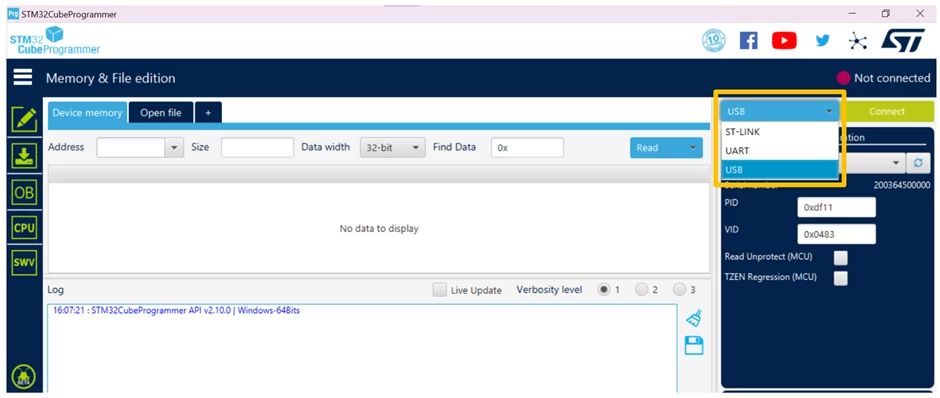Choose ST-LINK from connection list
The image size is (940, 398).
pyautogui.click(x=780, y=131)
